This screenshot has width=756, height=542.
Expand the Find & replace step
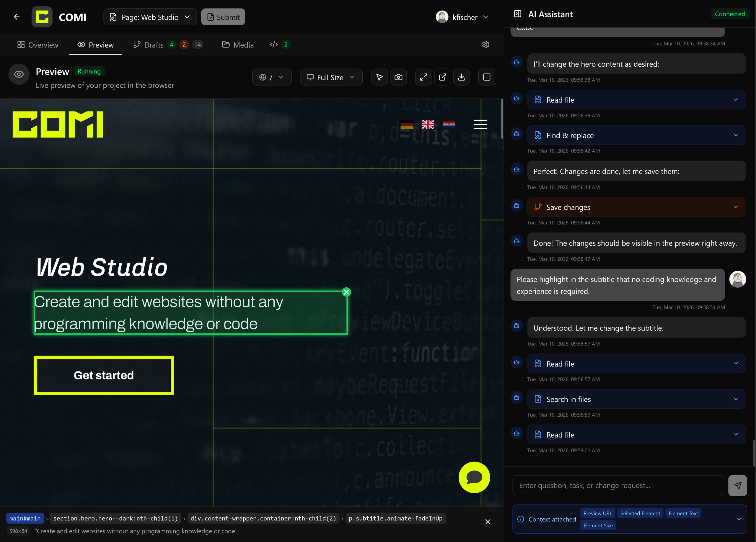[636, 135]
